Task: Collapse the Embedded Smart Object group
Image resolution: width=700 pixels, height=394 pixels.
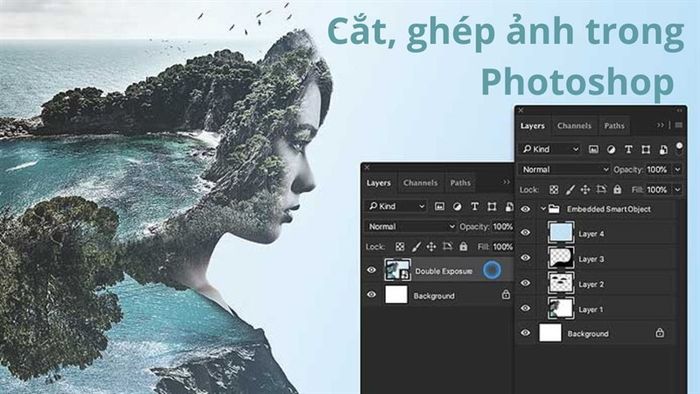Action: coord(543,209)
